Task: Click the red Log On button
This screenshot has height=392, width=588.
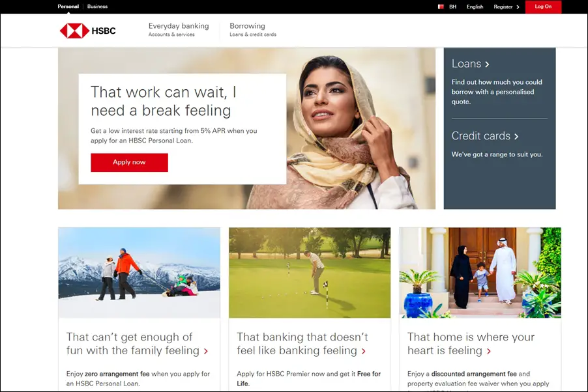Action: point(543,7)
